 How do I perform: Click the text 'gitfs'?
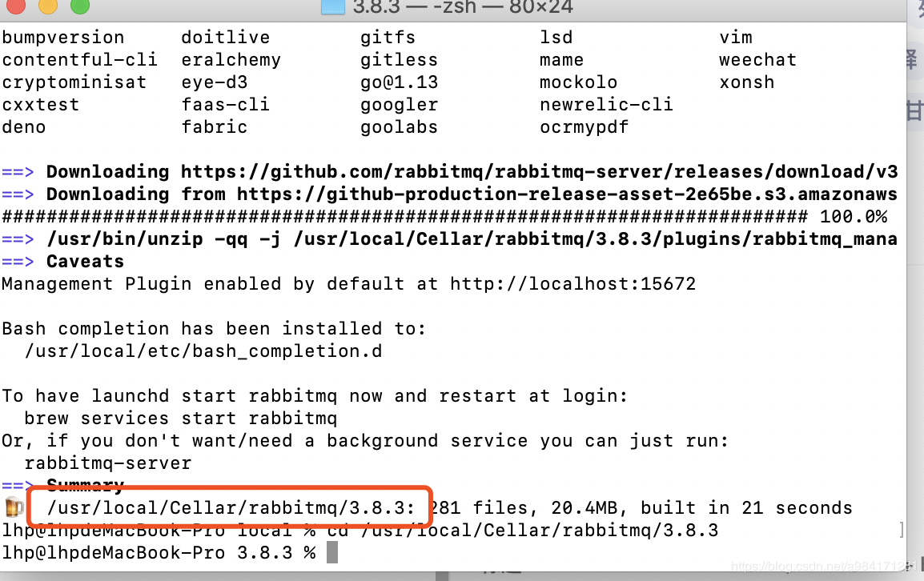(x=388, y=38)
